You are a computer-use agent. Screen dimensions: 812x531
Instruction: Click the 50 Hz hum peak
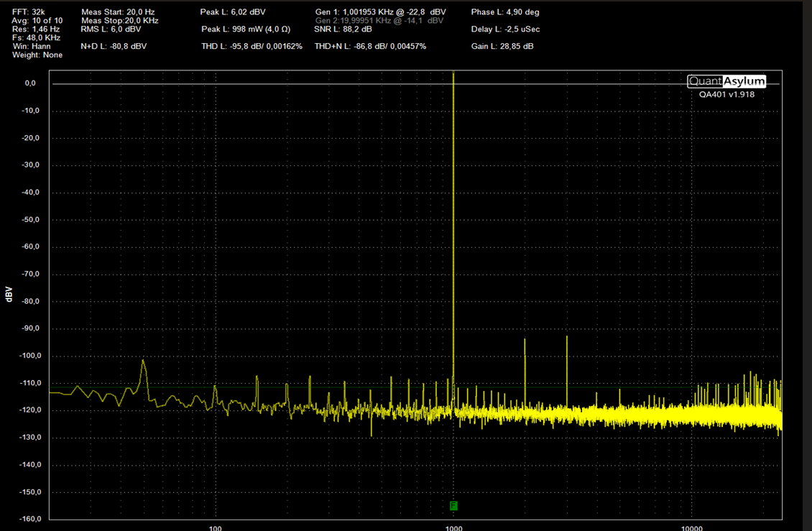coord(144,361)
